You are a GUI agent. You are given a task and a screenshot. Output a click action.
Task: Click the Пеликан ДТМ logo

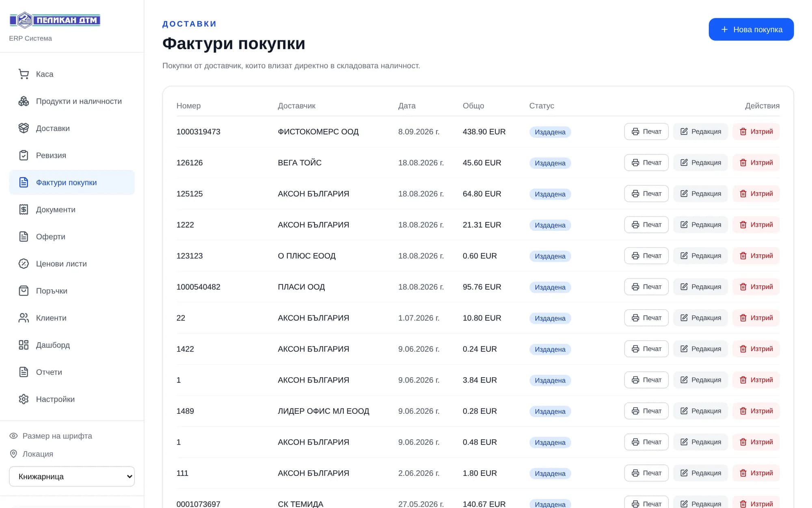55,20
